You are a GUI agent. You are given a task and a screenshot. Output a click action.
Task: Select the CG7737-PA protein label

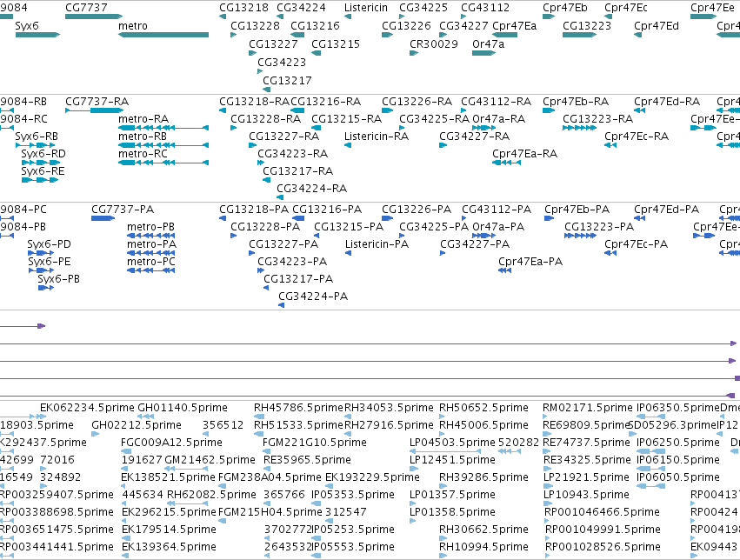pyautogui.click(x=123, y=210)
